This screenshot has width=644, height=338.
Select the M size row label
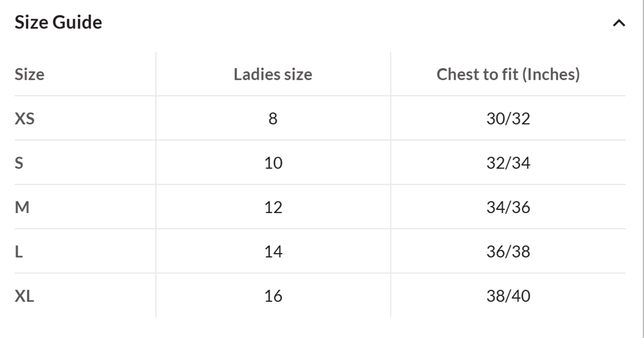(x=22, y=207)
